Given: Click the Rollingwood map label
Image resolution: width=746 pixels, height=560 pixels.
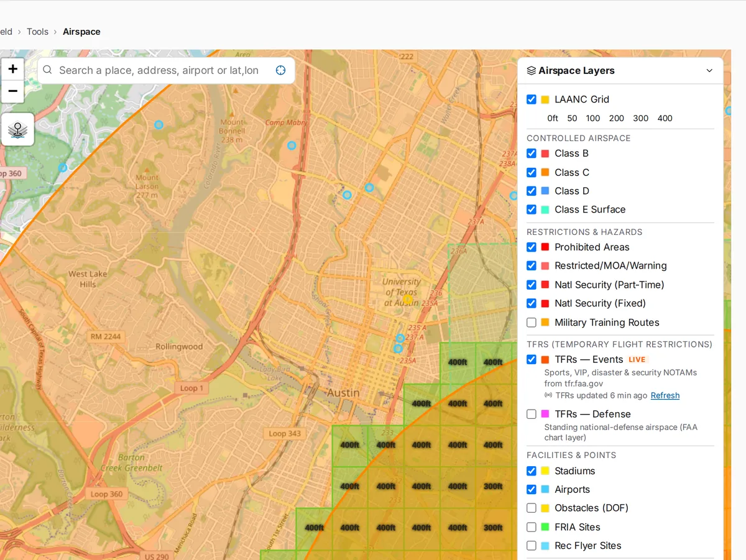Looking at the screenshot, I should [179, 347].
